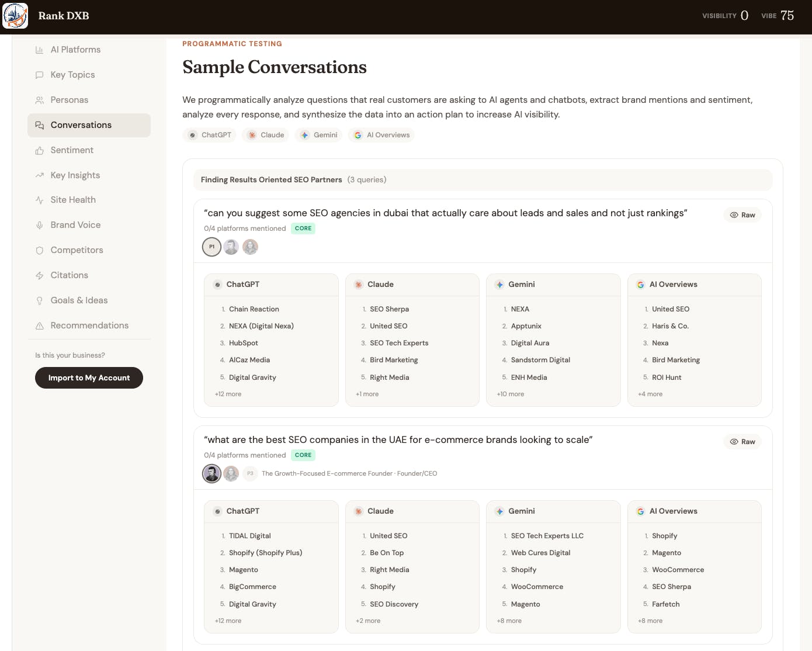812x651 pixels.
Task: Click the Citations lightning bolt icon
Action: click(x=39, y=275)
